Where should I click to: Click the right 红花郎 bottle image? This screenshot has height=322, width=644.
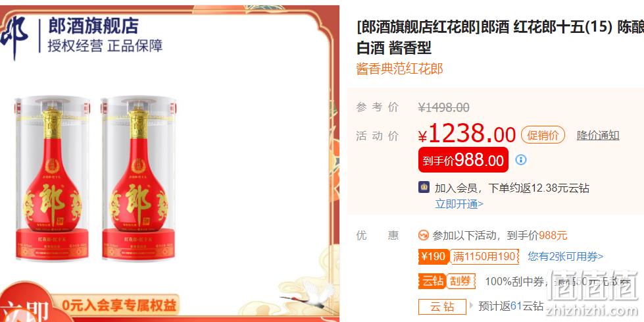point(138,178)
